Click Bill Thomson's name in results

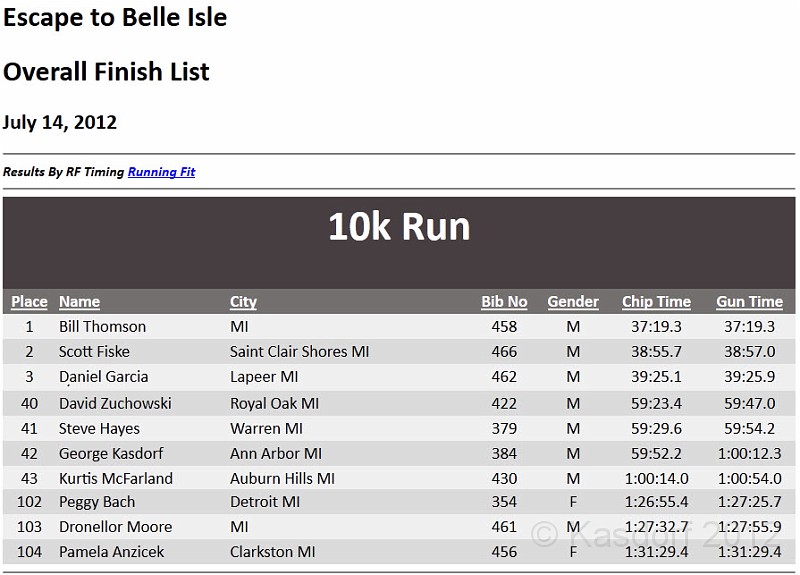click(102, 327)
